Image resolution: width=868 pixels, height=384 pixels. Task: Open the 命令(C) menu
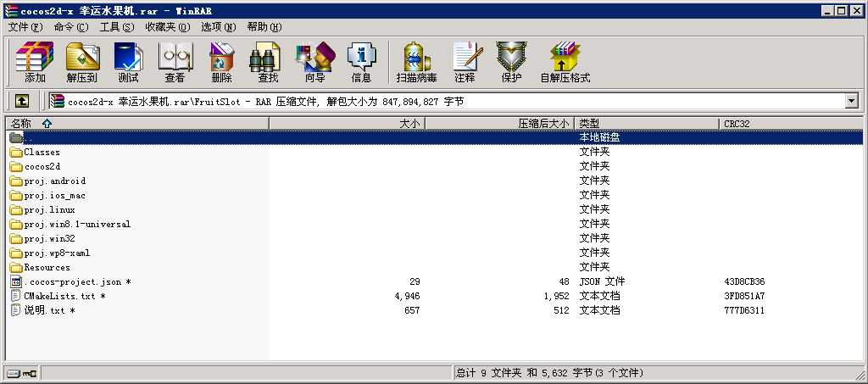tap(71, 27)
